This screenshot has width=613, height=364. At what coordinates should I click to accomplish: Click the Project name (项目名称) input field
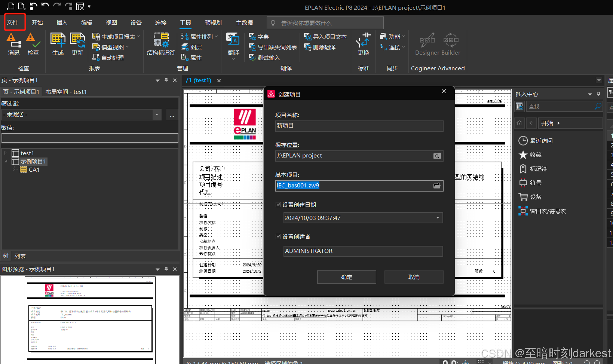[359, 126]
